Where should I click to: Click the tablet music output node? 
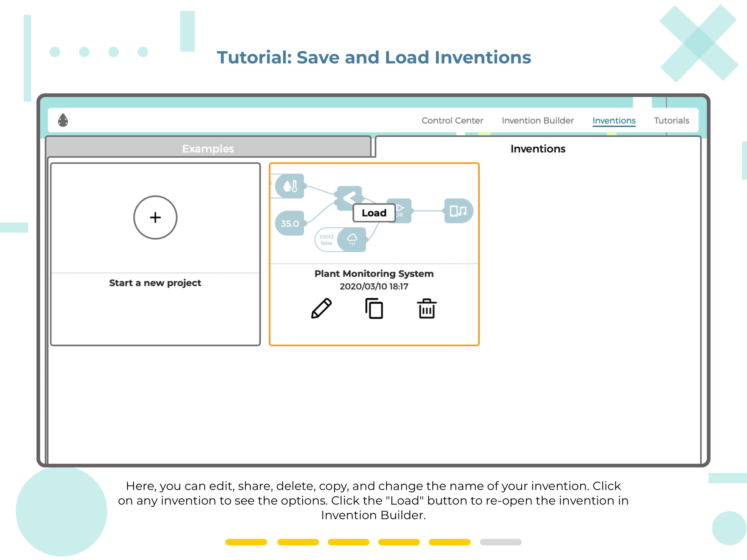click(x=458, y=211)
